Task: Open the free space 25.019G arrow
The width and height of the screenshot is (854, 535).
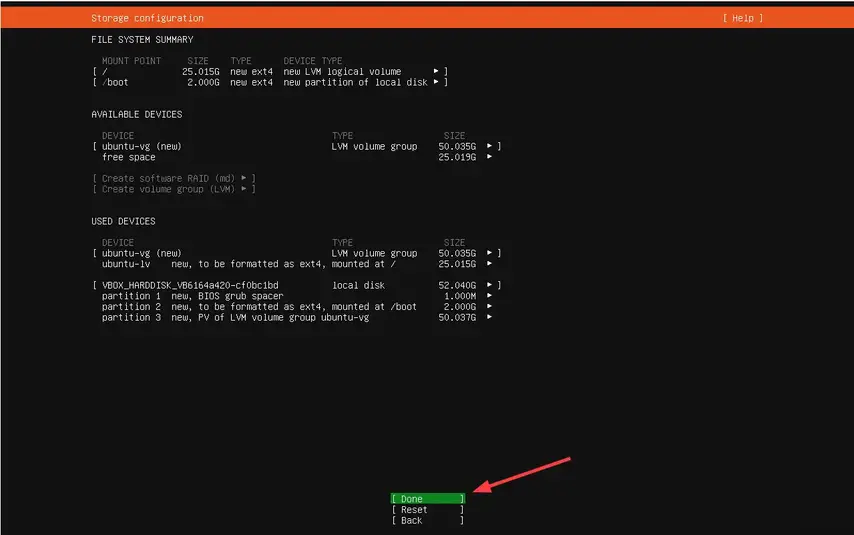Action: 489,157
